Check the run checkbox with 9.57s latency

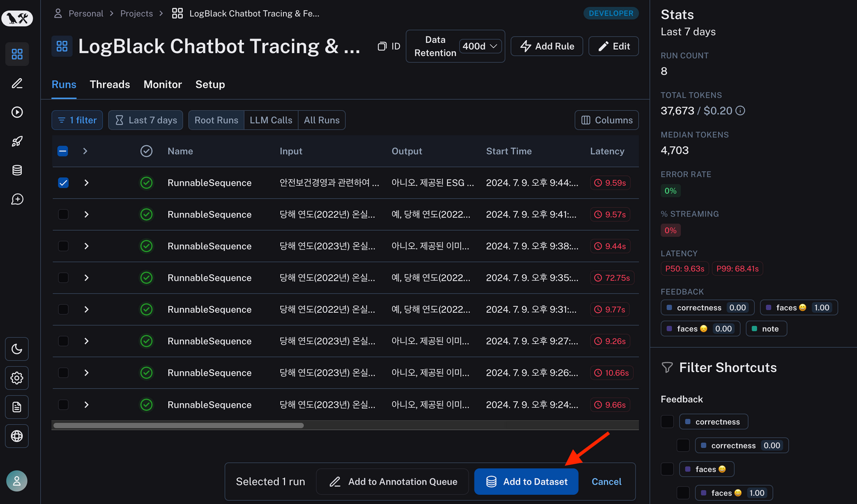63,214
